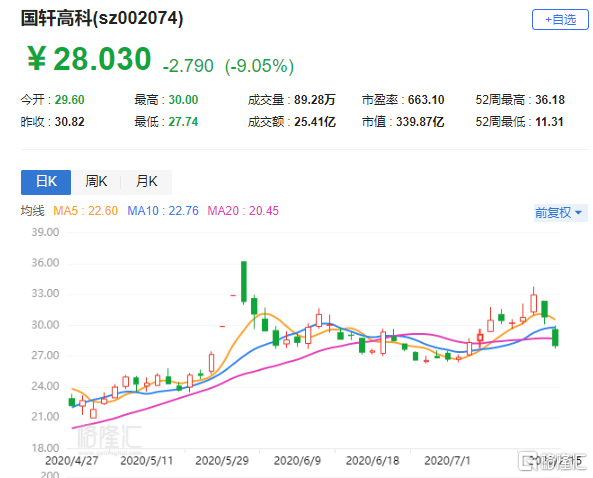This screenshot has height=478, width=593.
Task: Switch to the 周K weekly chart tab
Action: click(96, 182)
